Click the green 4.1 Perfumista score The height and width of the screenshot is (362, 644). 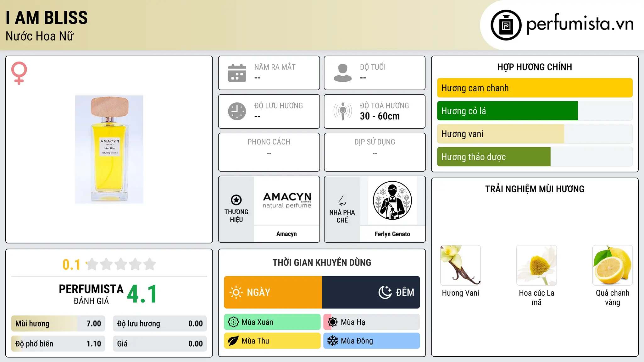[x=142, y=294]
